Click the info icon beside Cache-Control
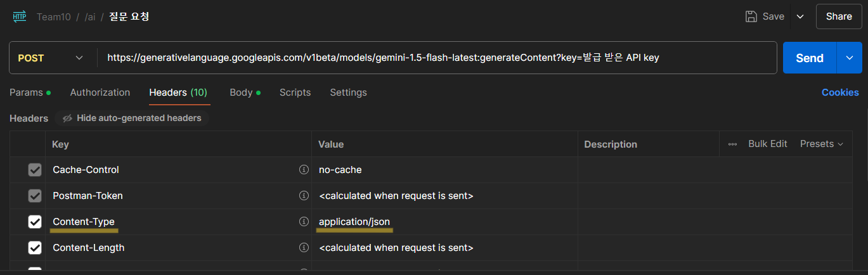The image size is (868, 275). pyautogui.click(x=304, y=170)
